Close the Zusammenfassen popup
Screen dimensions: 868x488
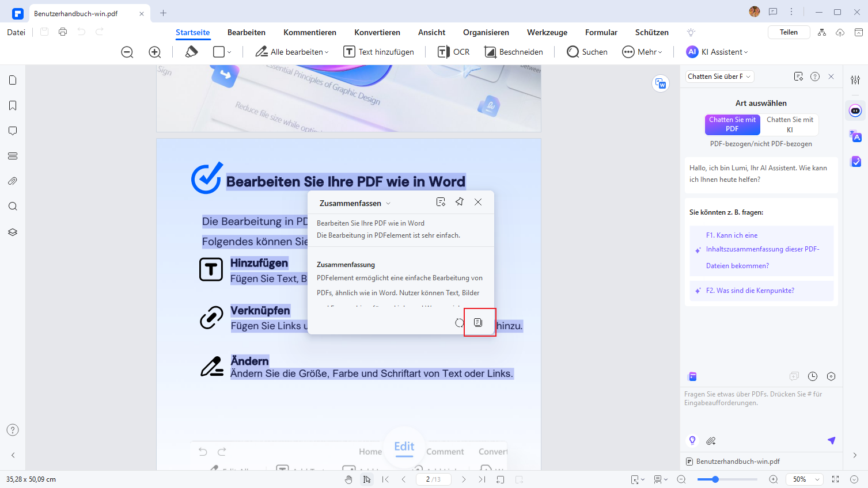point(478,202)
